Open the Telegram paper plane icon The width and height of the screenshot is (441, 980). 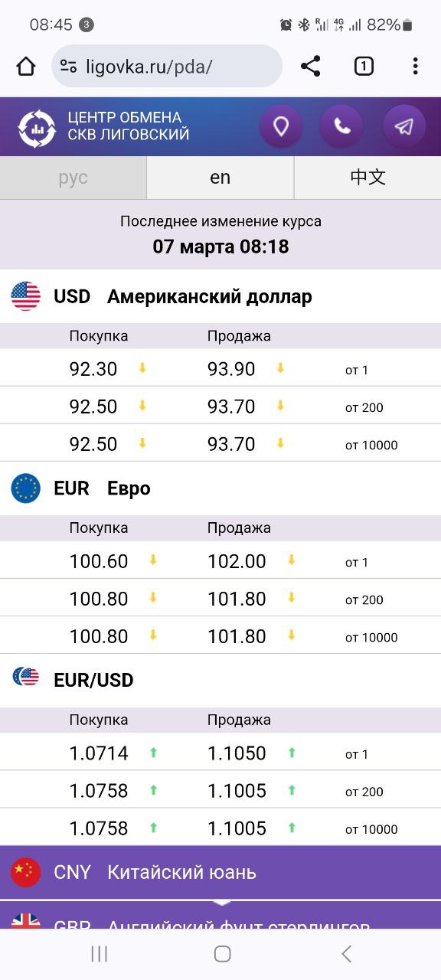click(x=404, y=126)
